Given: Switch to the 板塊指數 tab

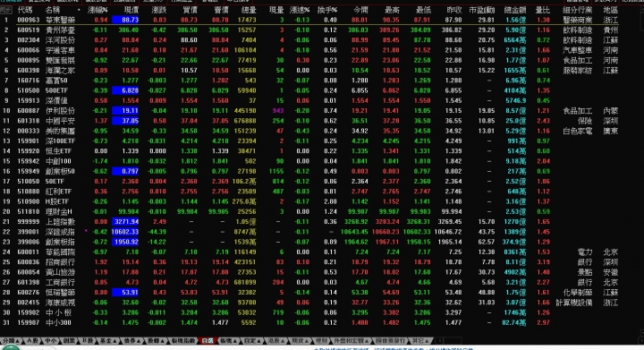Looking at the screenshot, I should point(183,340).
